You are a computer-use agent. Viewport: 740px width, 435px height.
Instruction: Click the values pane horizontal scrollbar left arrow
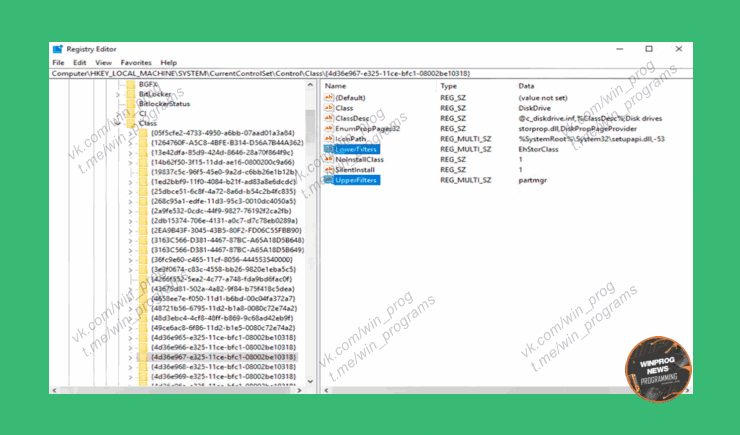(x=327, y=390)
